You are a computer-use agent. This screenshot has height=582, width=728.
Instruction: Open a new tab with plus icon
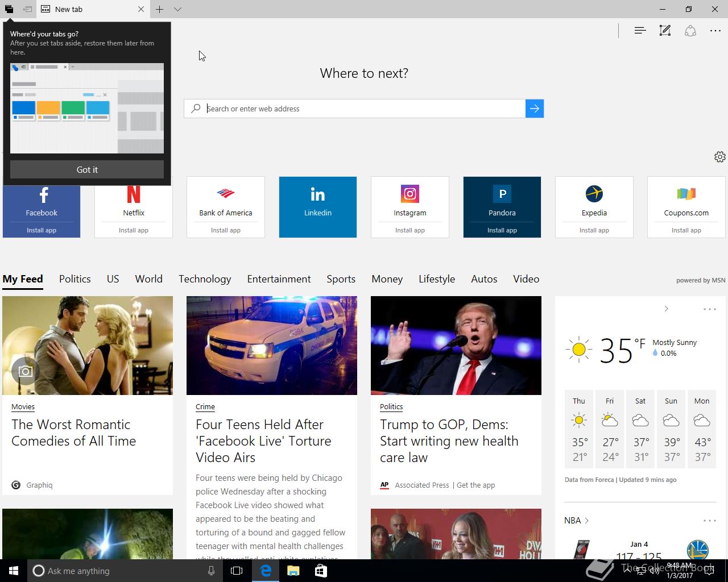click(x=160, y=9)
